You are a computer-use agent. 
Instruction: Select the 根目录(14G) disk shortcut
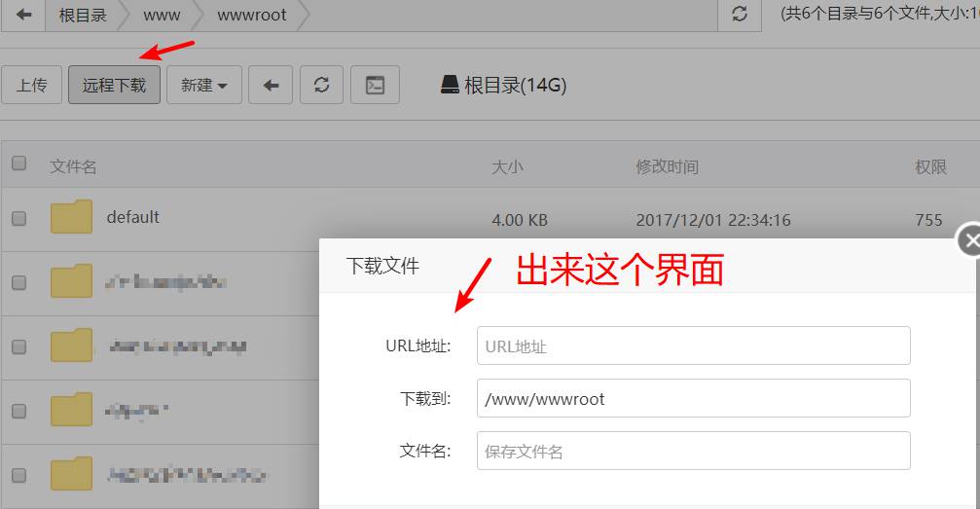click(x=504, y=85)
